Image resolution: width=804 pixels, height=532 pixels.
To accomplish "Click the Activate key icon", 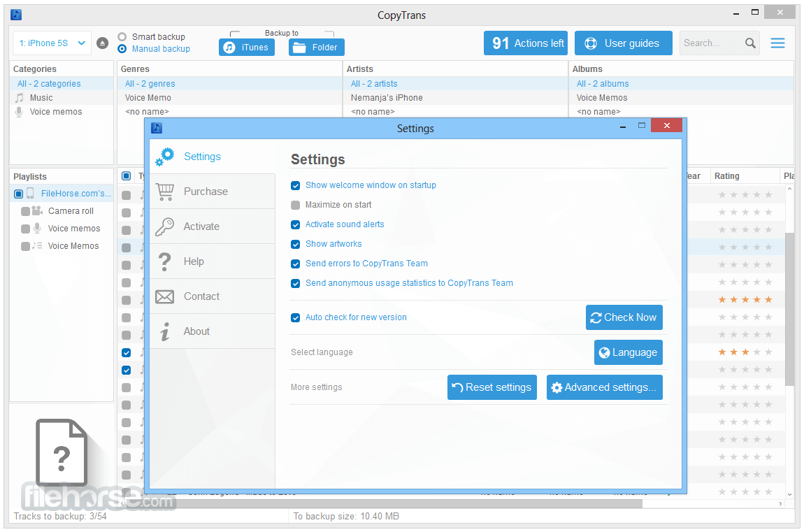I will (164, 227).
